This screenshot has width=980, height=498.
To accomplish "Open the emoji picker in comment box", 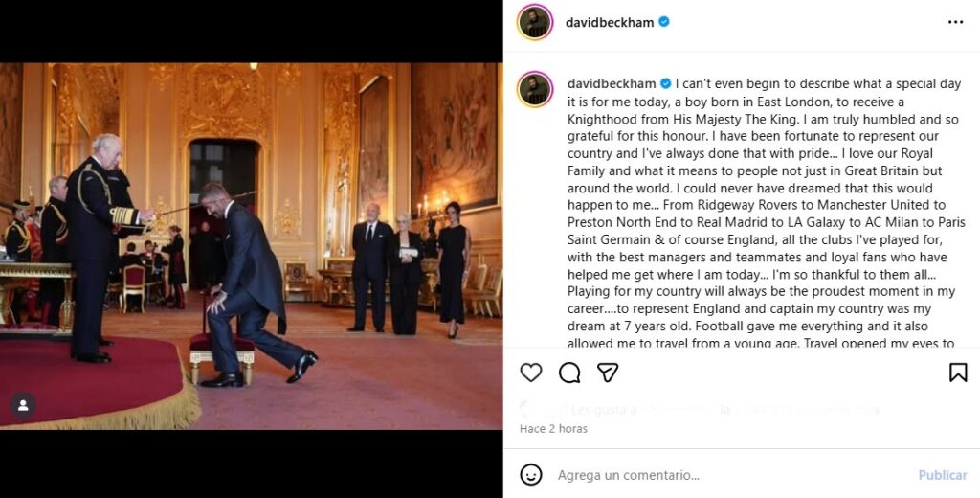I will click(530, 475).
